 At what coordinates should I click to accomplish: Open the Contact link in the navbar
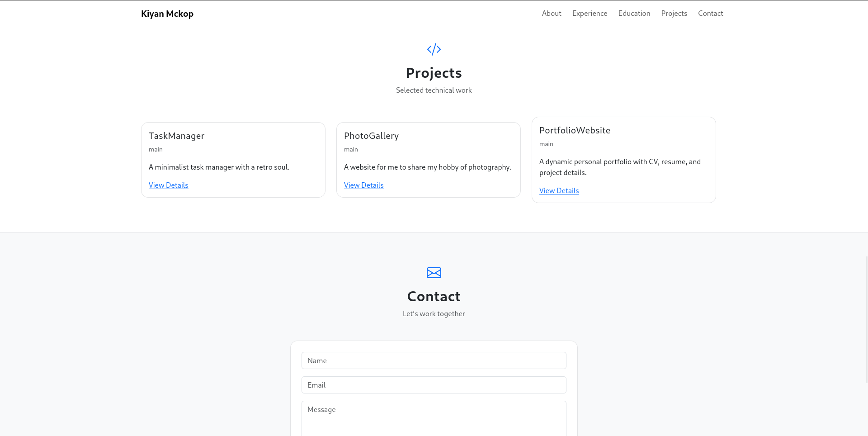[710, 13]
